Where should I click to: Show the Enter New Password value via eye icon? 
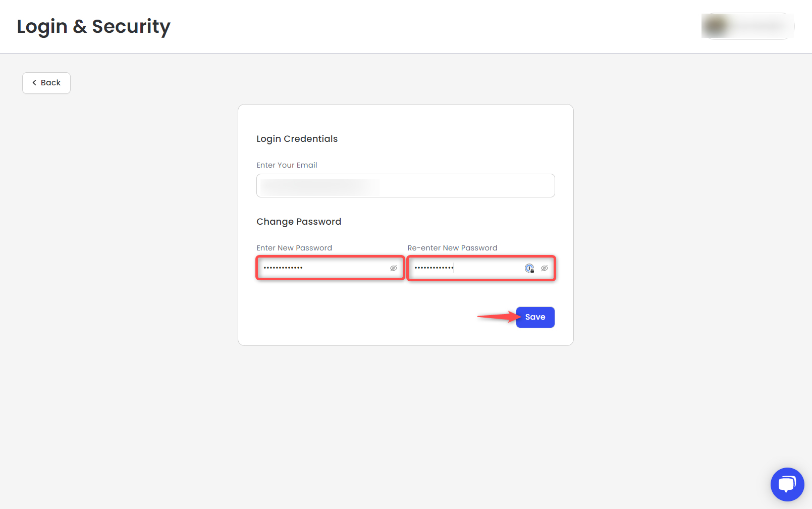click(x=394, y=268)
